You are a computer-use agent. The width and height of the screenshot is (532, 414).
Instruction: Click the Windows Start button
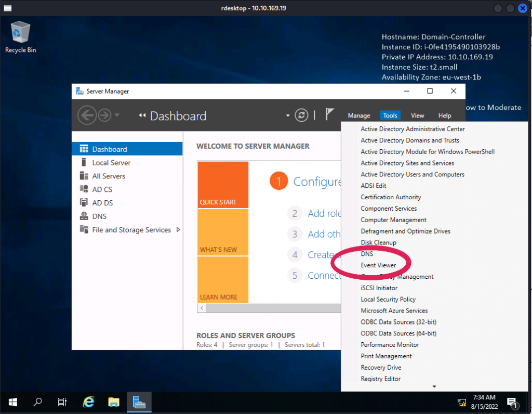tap(12, 402)
